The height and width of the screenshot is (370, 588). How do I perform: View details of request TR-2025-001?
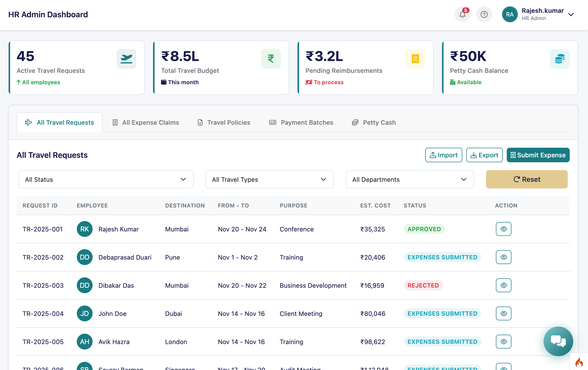(504, 229)
